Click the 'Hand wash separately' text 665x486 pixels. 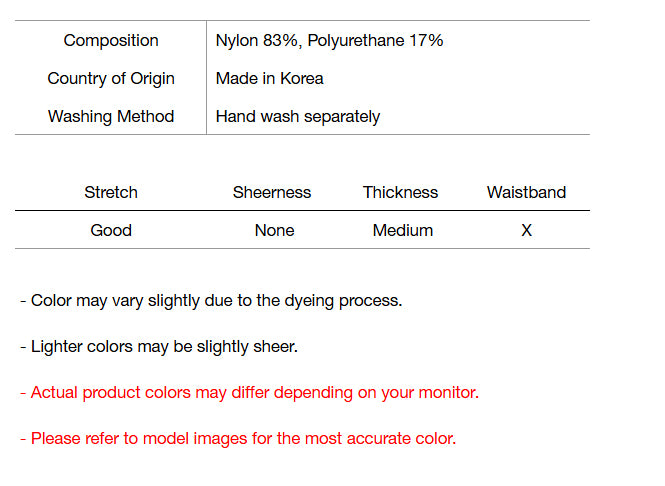tap(298, 117)
